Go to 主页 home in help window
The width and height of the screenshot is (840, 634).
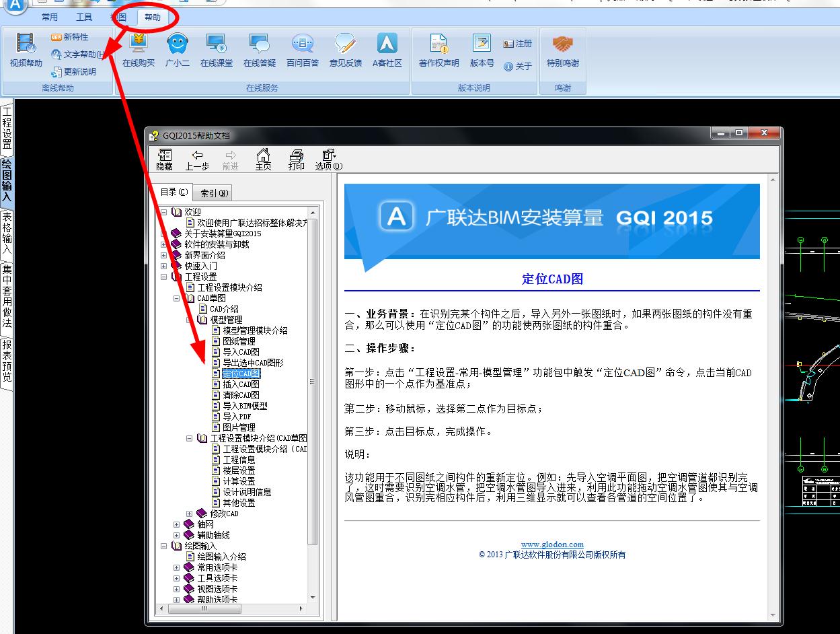tap(263, 160)
